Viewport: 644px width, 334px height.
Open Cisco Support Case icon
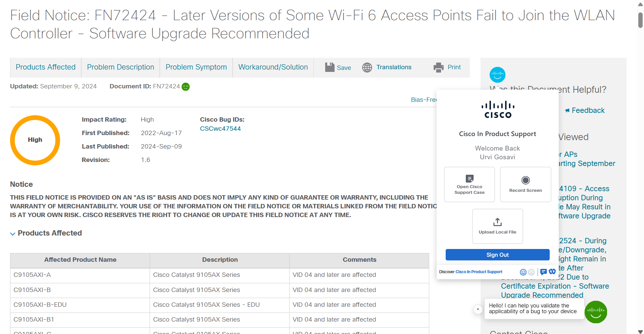pyautogui.click(x=469, y=178)
